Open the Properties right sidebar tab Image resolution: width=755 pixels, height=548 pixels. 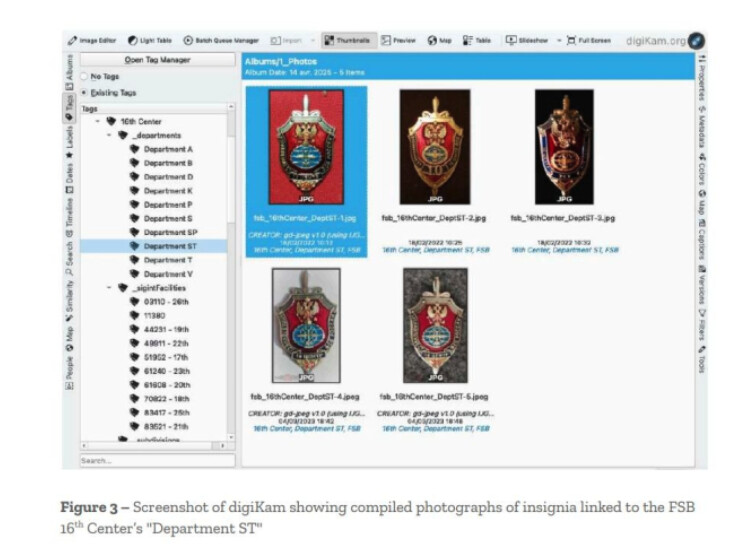point(702,78)
